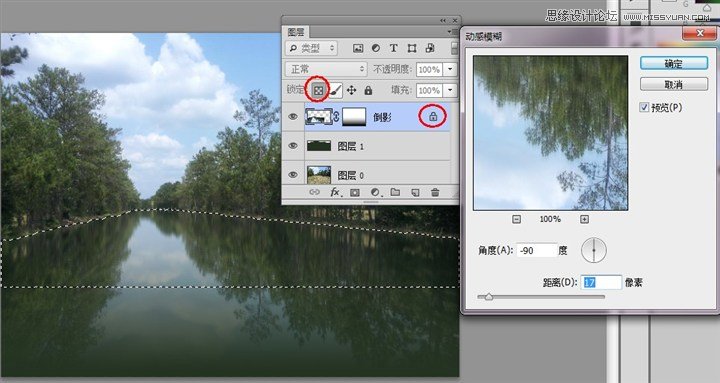Toggle lock transparent pixels in Layers panel

pyautogui.click(x=318, y=90)
